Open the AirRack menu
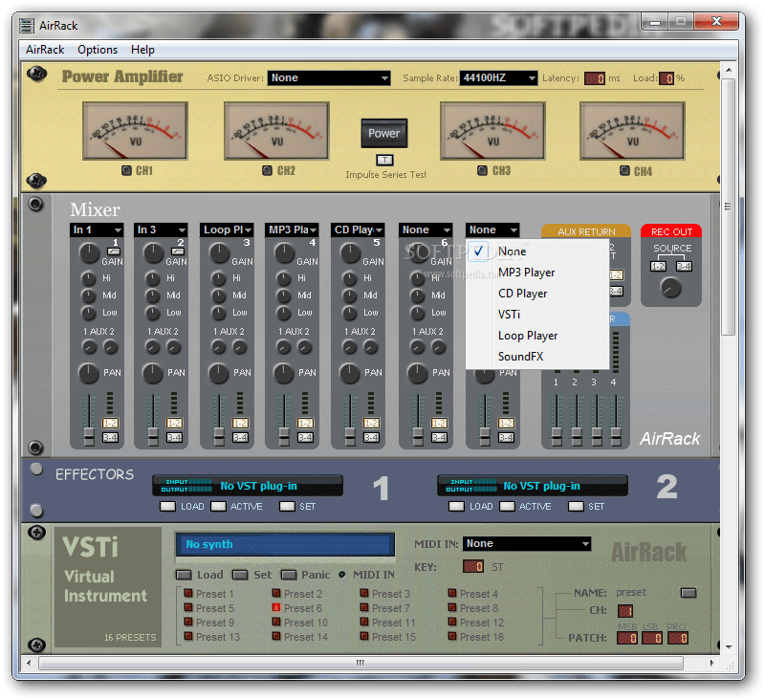 pos(45,50)
